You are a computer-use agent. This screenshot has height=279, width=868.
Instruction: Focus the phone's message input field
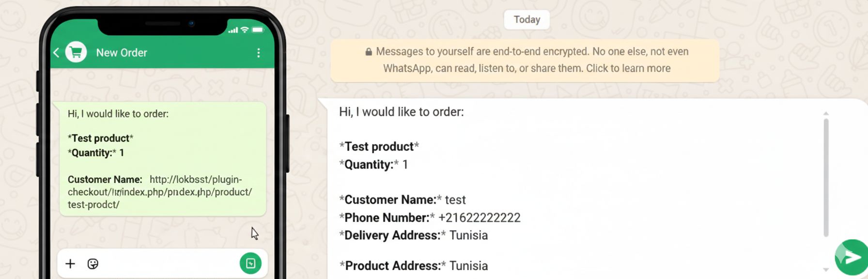pyautogui.click(x=165, y=263)
